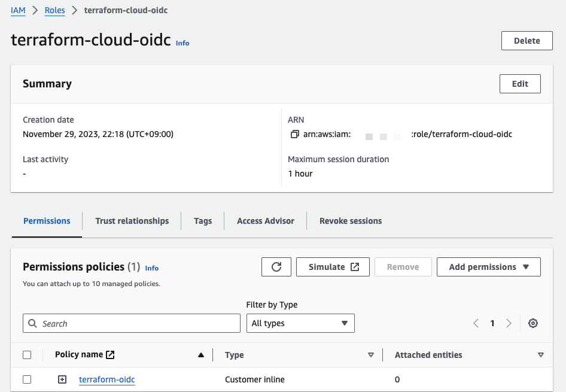This screenshot has width=566, height=392.
Task: Open the Access Advisor tab
Action: (x=266, y=221)
